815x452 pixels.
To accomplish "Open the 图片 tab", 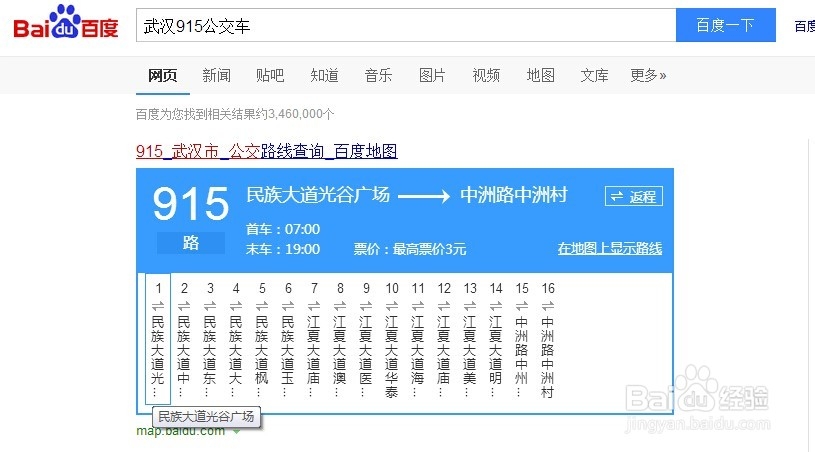I will (432, 76).
